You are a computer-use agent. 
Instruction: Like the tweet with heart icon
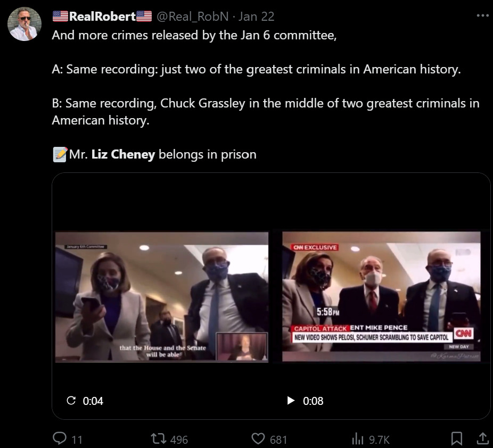point(258,439)
